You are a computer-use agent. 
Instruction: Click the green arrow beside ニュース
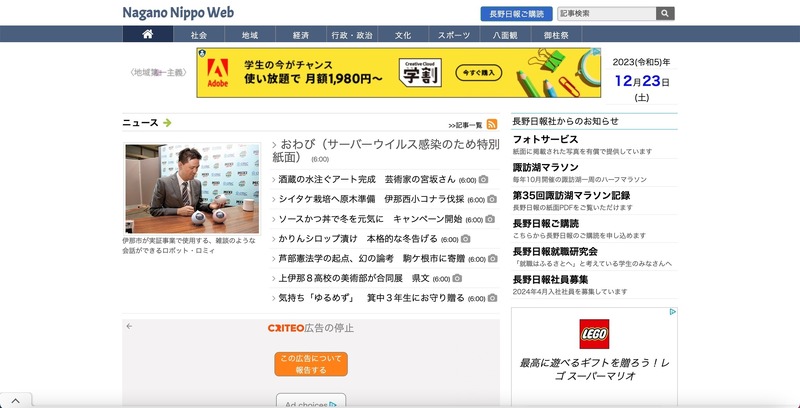pyautogui.click(x=167, y=123)
